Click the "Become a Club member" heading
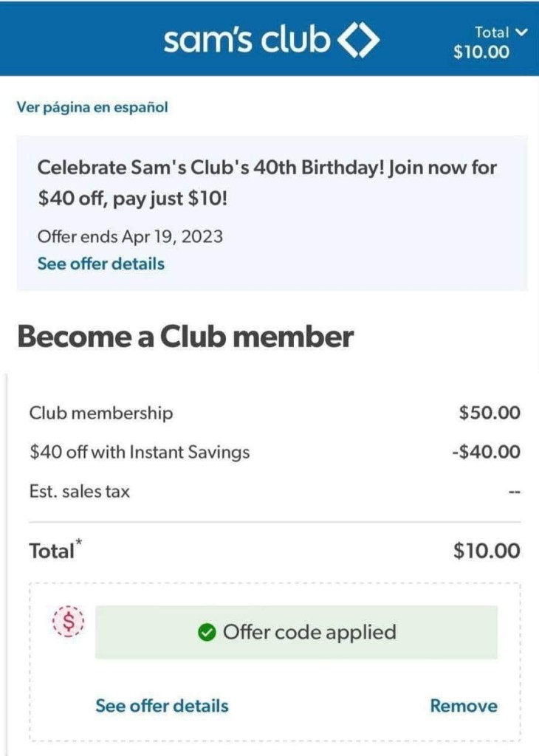539x756 pixels. tap(185, 337)
